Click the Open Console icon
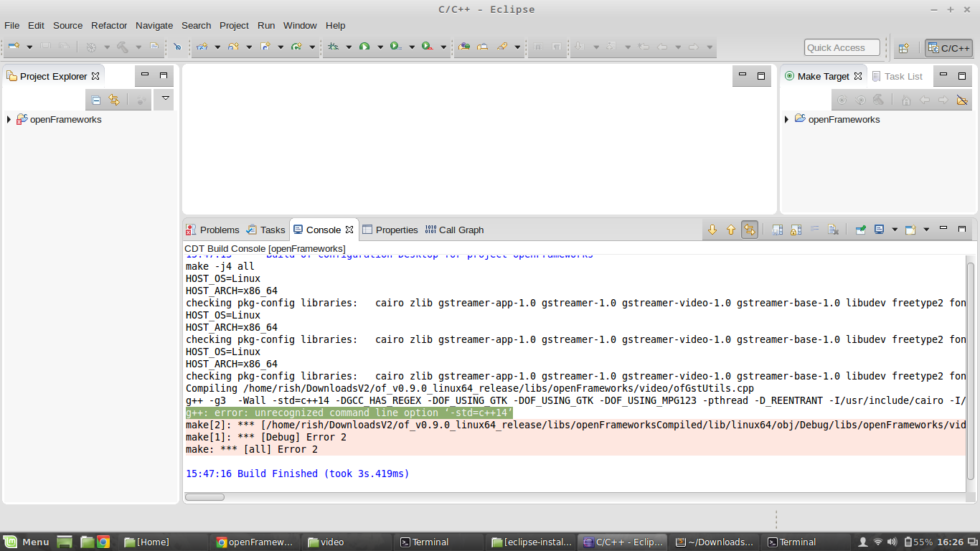 coord(910,230)
